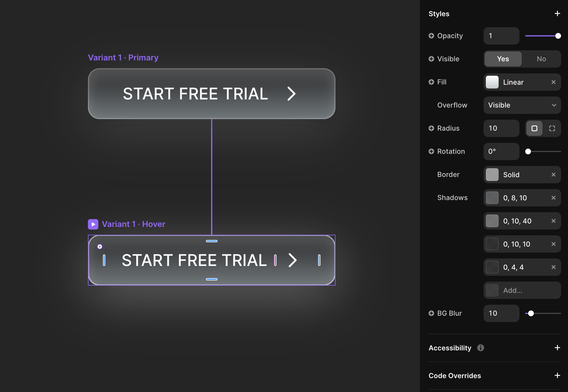The width and height of the screenshot is (568, 392).
Task: Click the Radius value field
Action: pyautogui.click(x=501, y=128)
